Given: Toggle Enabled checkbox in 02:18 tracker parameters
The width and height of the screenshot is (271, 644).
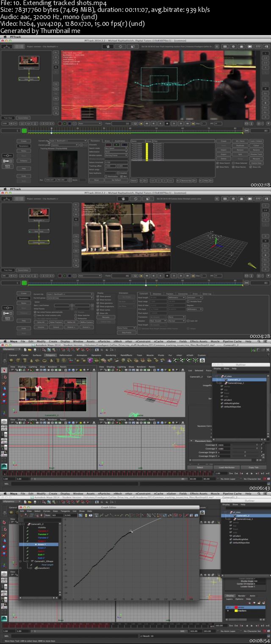Looking at the screenshot, I should point(119,173).
